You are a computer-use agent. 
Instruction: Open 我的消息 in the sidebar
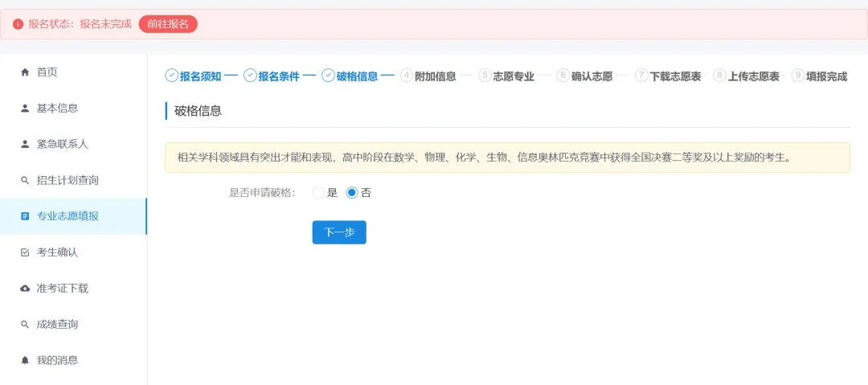click(x=73, y=361)
